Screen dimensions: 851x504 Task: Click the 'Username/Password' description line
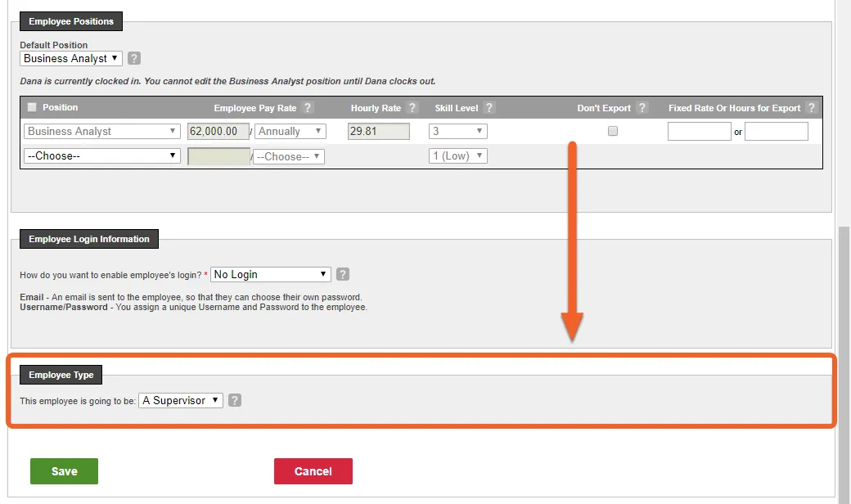(x=194, y=307)
